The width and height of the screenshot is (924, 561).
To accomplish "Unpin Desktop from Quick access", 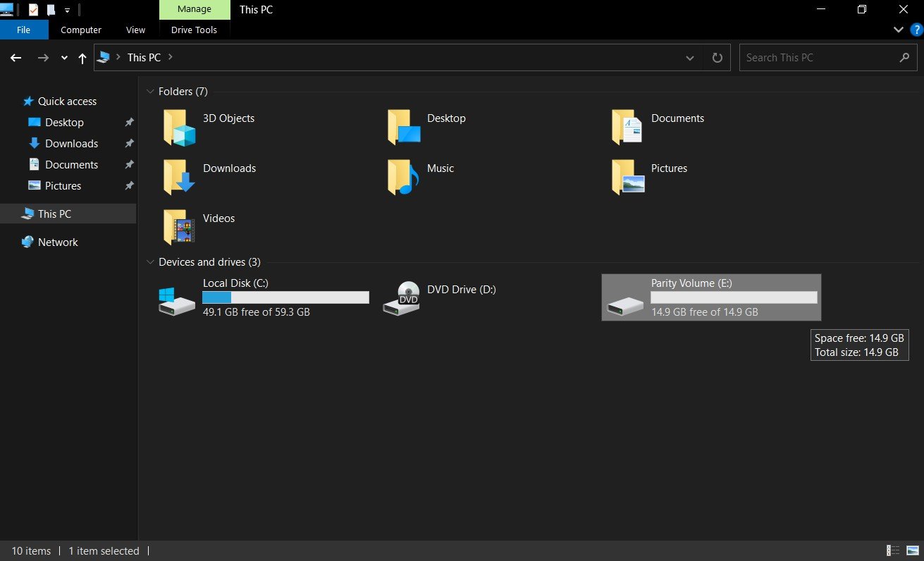I will click(x=129, y=123).
